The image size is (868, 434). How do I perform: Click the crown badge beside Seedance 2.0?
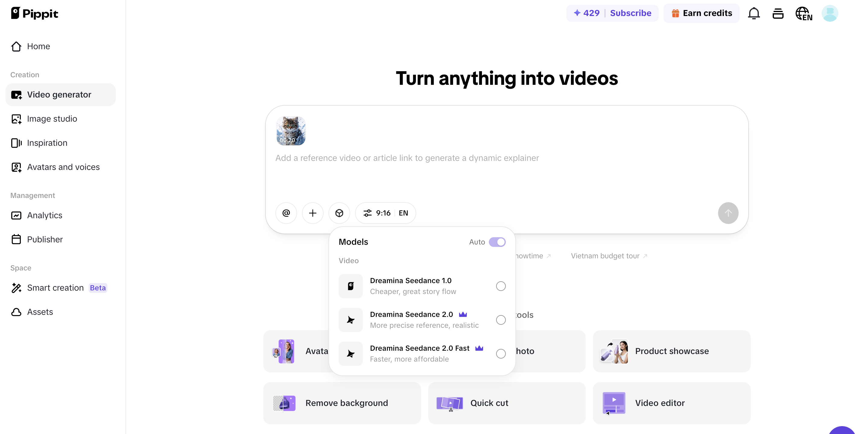tap(463, 314)
